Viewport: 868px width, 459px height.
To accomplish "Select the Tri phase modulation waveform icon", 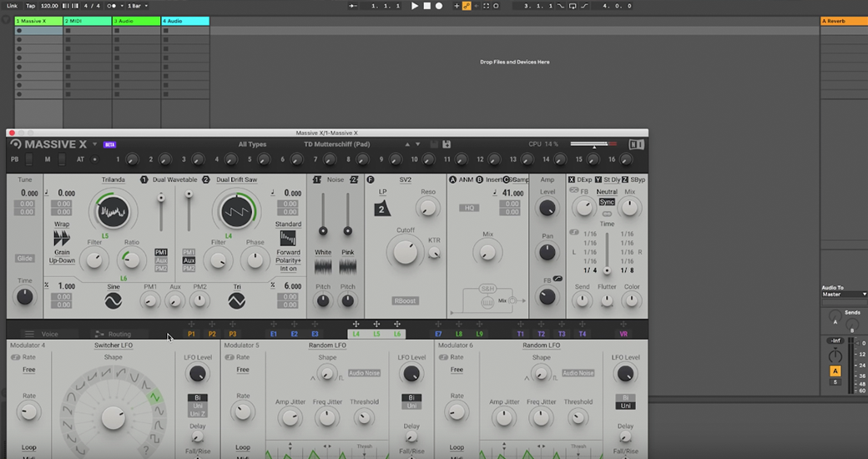I will (x=236, y=300).
